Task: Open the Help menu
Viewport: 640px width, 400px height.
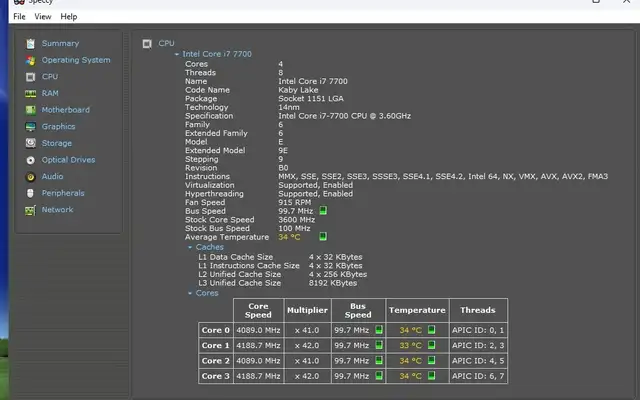Action: tap(69, 17)
